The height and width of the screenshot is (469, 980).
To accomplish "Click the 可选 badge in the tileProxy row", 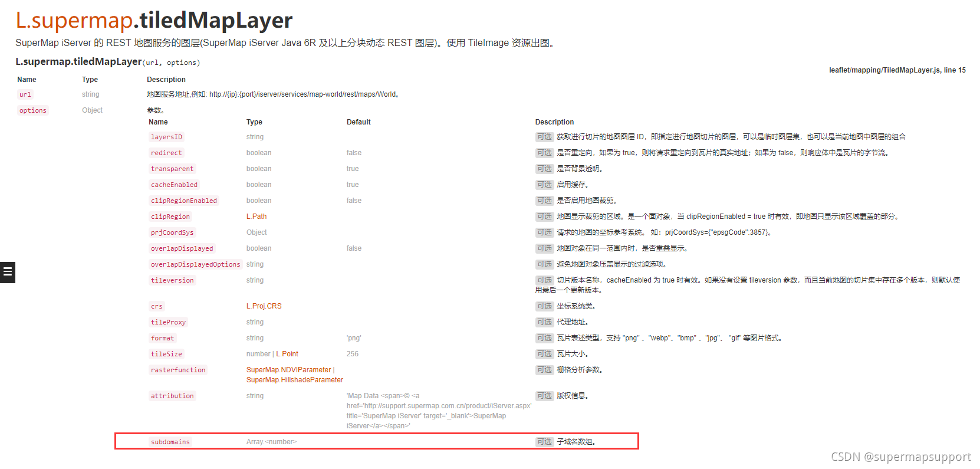I will click(x=544, y=322).
